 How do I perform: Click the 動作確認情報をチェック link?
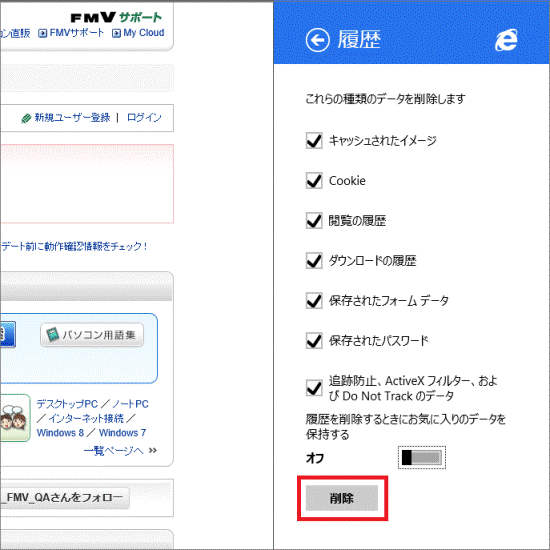click(74, 246)
